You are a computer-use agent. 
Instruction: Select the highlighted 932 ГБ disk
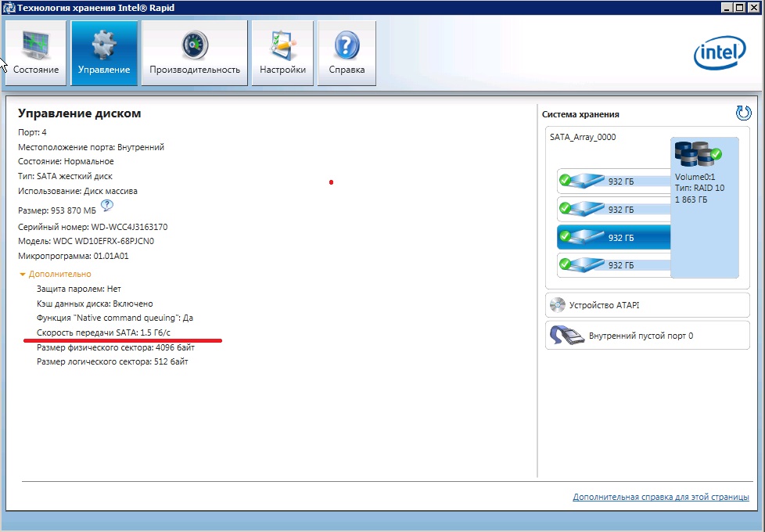pyautogui.click(x=614, y=237)
